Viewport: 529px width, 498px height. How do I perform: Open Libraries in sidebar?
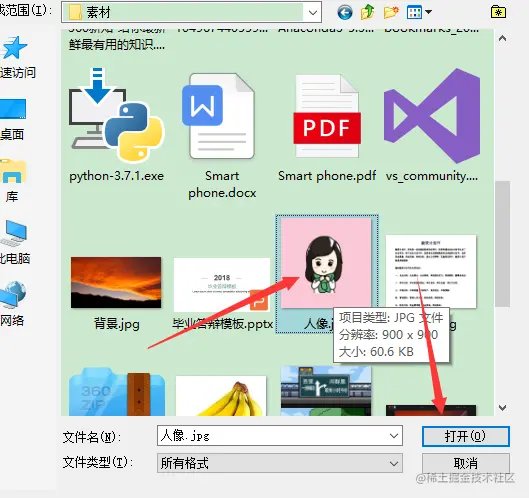click(13, 181)
